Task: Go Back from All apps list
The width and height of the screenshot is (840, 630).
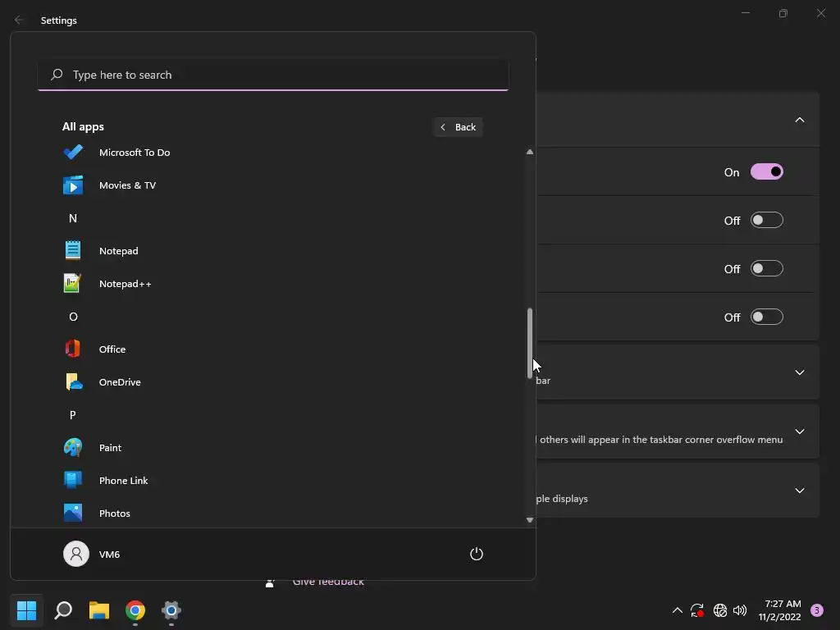Action: click(x=458, y=127)
